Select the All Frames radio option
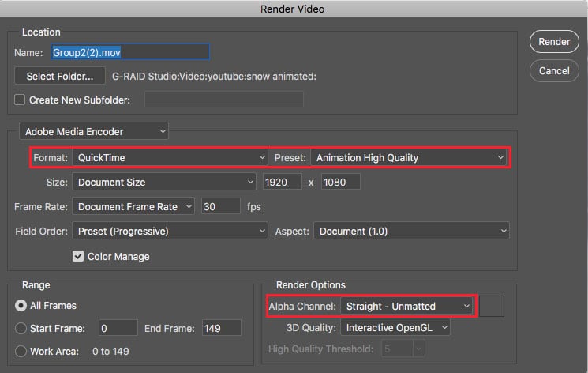 pos(21,306)
